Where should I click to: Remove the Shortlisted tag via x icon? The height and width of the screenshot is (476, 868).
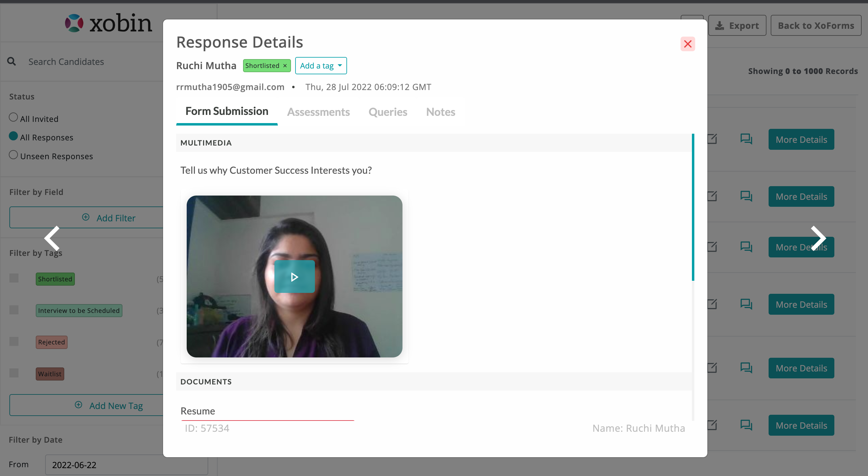285,66
